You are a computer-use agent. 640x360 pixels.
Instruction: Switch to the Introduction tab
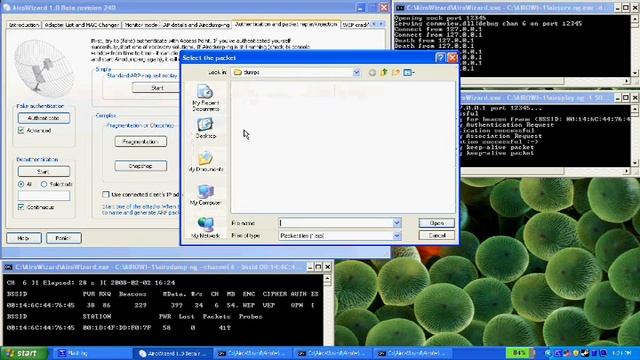[x=24, y=25]
